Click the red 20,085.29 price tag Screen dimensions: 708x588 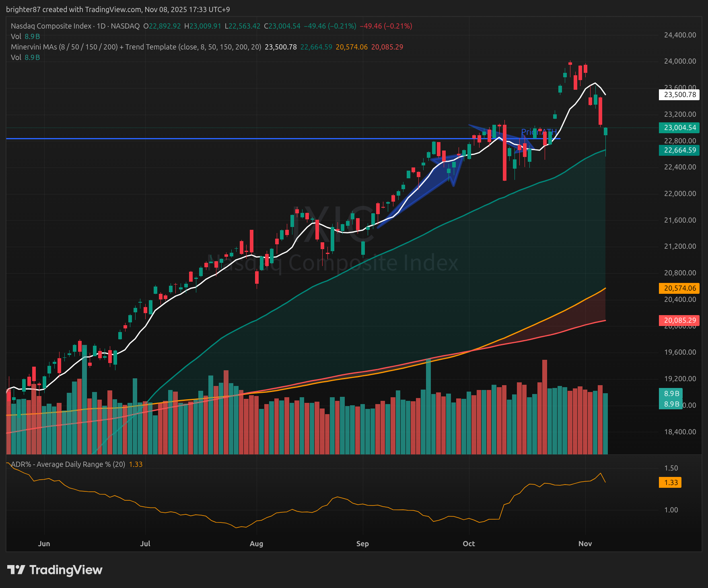[679, 321]
